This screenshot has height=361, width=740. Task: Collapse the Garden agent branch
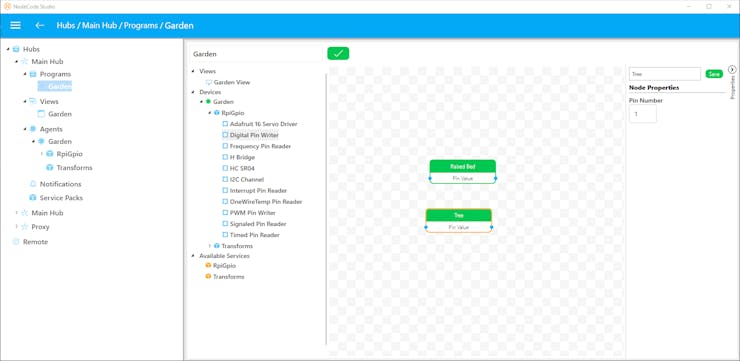[x=33, y=141]
